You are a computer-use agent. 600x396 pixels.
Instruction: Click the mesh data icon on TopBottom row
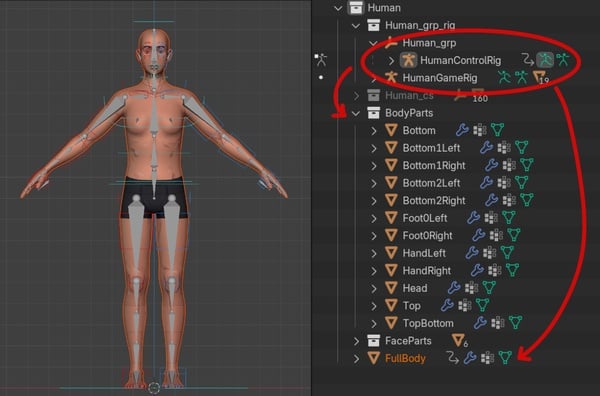[x=515, y=323]
